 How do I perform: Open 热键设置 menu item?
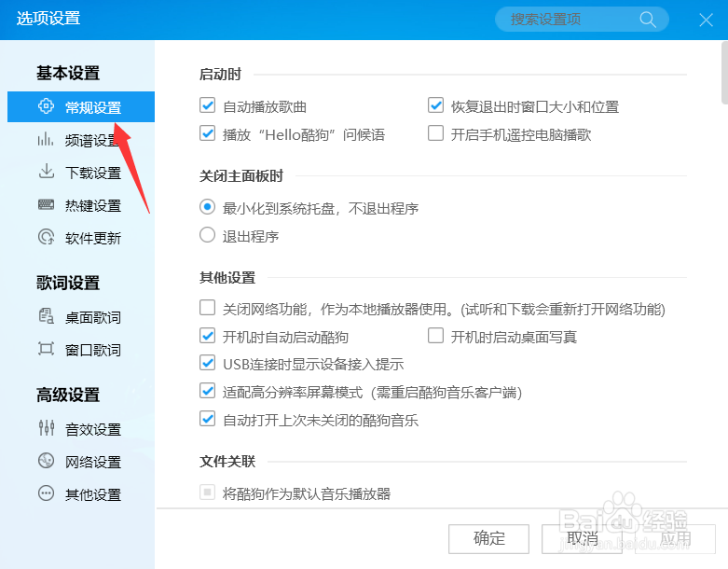pos(81,205)
